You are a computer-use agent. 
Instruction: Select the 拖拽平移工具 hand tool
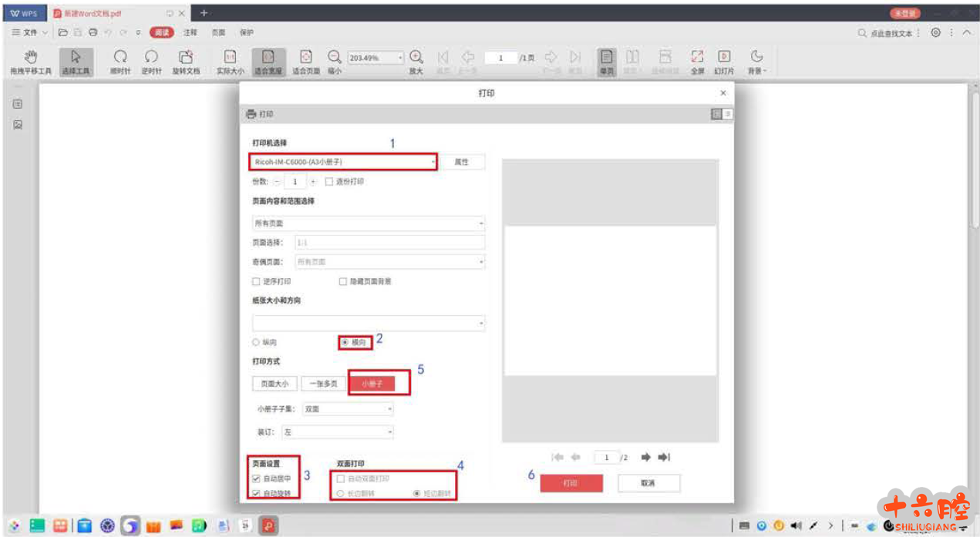(x=30, y=61)
